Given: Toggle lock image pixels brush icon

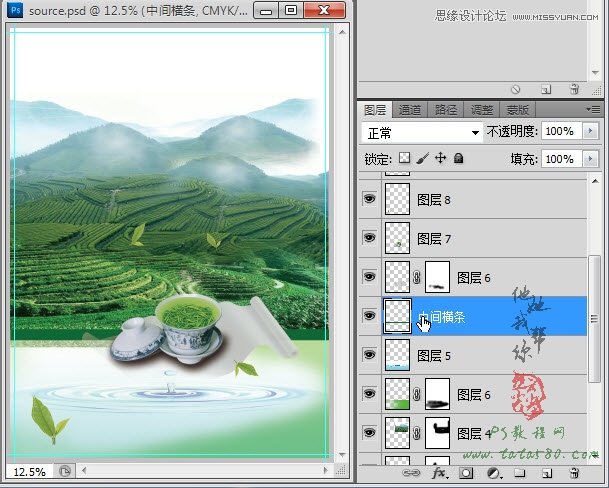Looking at the screenshot, I should (423, 158).
